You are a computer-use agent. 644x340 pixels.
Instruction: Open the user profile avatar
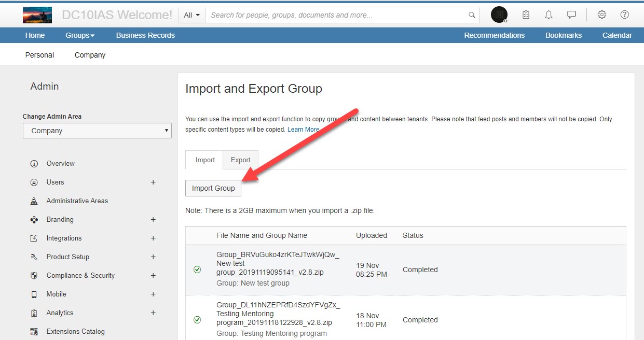coord(499,15)
